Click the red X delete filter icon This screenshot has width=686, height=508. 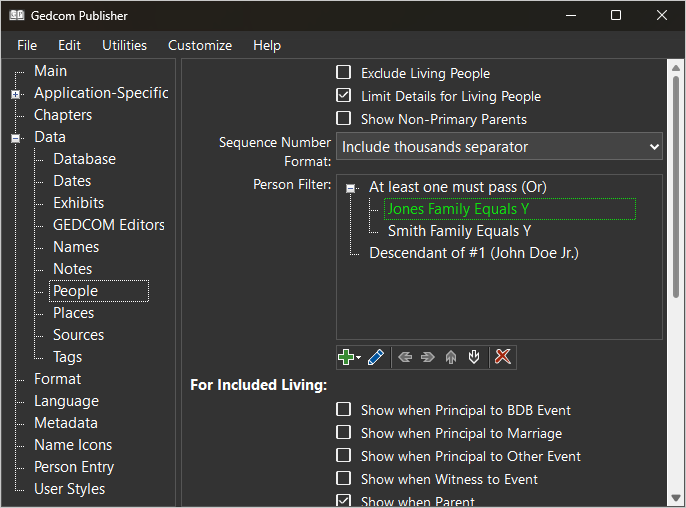(x=503, y=357)
